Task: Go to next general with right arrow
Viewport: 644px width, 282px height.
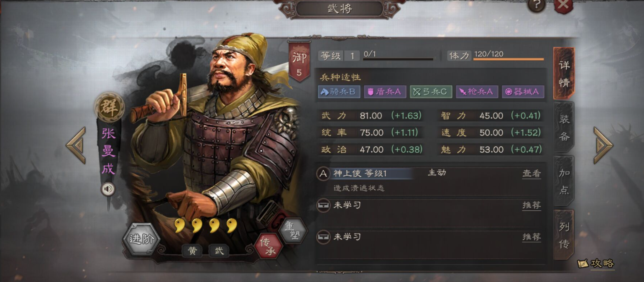Action: [603, 145]
